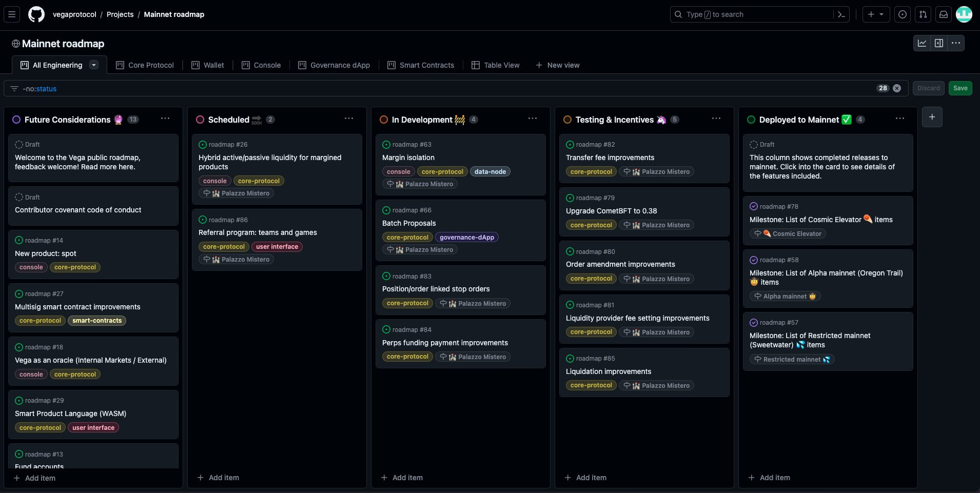Switch to the Table View tab
Image resolution: width=980 pixels, height=493 pixels.
tap(496, 65)
